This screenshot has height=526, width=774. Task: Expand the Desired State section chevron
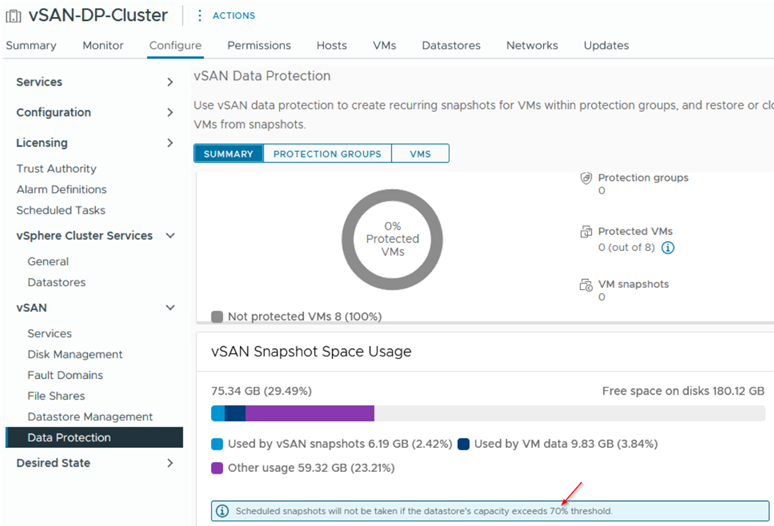coord(170,463)
